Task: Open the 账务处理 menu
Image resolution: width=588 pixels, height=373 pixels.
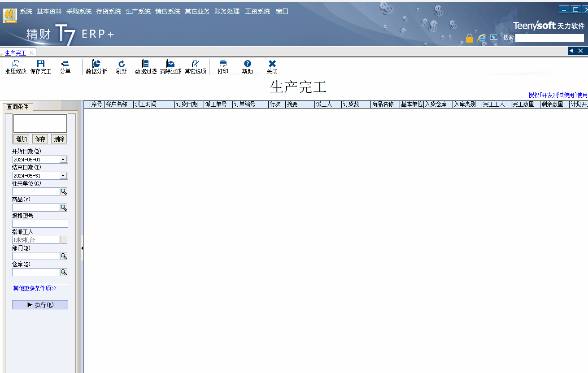Action: pos(227,11)
